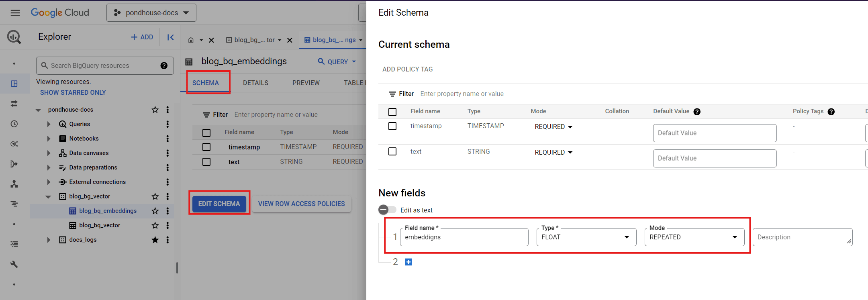The width and height of the screenshot is (868, 300).
Task: Click the embeddigns Field name input
Action: pos(464,237)
